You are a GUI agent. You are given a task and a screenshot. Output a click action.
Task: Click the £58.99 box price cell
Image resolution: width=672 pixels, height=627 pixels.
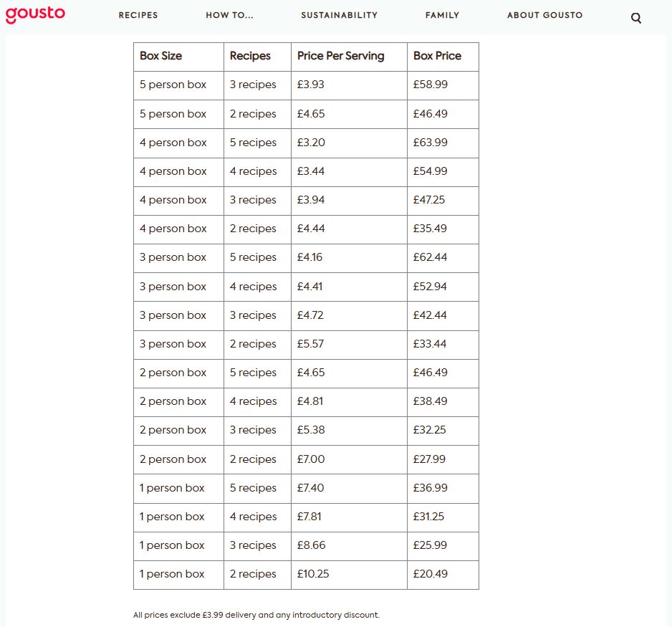tap(429, 85)
